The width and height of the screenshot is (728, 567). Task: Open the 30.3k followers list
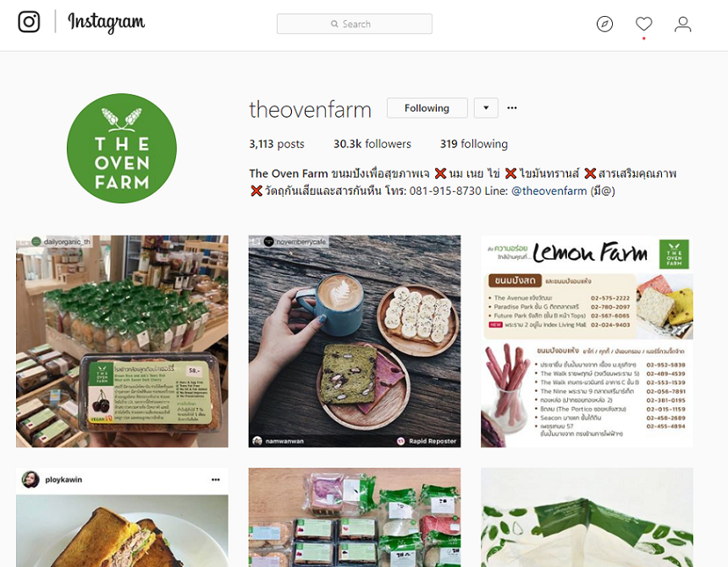(372, 144)
